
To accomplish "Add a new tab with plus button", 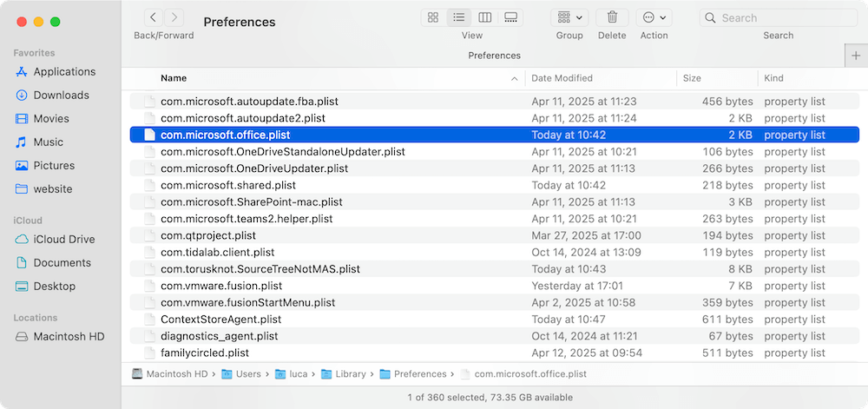I will (x=857, y=56).
